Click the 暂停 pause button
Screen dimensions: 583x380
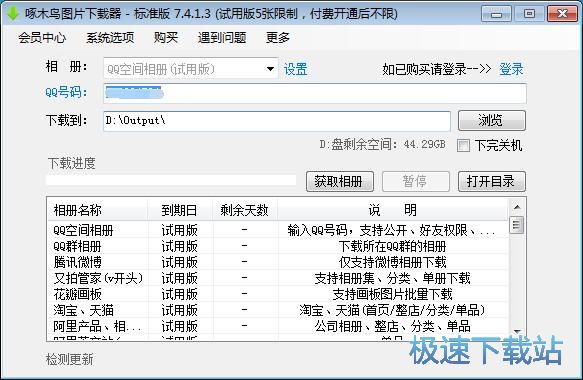pyautogui.click(x=416, y=181)
